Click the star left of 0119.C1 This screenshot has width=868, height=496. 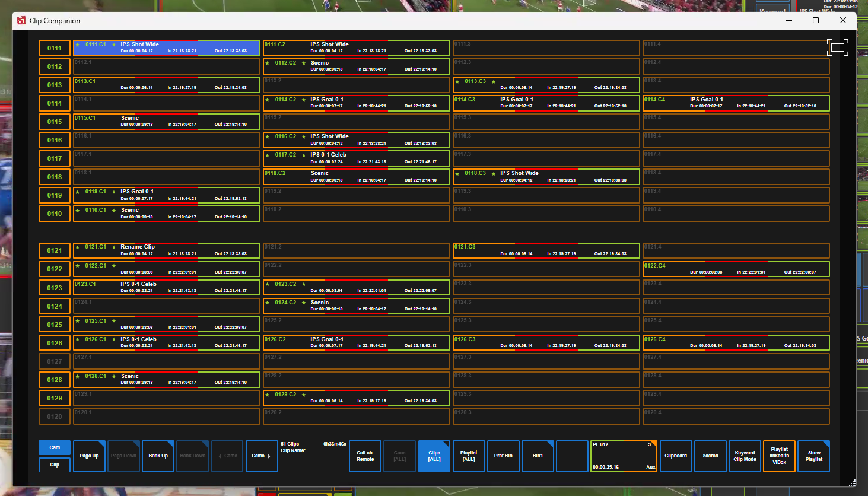(x=78, y=192)
